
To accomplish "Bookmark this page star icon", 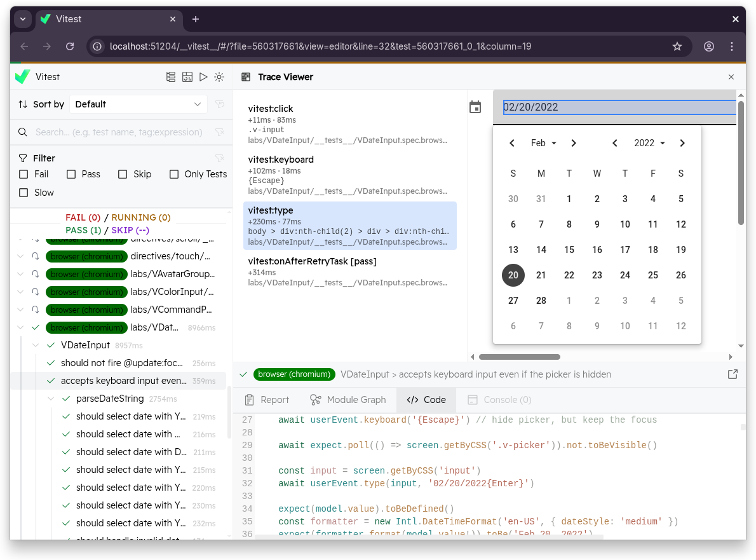I will click(x=677, y=46).
